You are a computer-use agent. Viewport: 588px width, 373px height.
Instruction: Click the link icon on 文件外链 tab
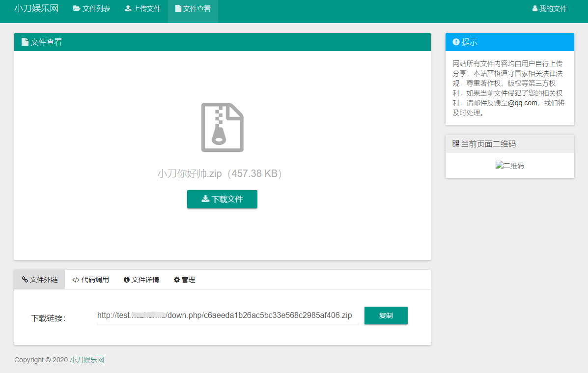25,280
